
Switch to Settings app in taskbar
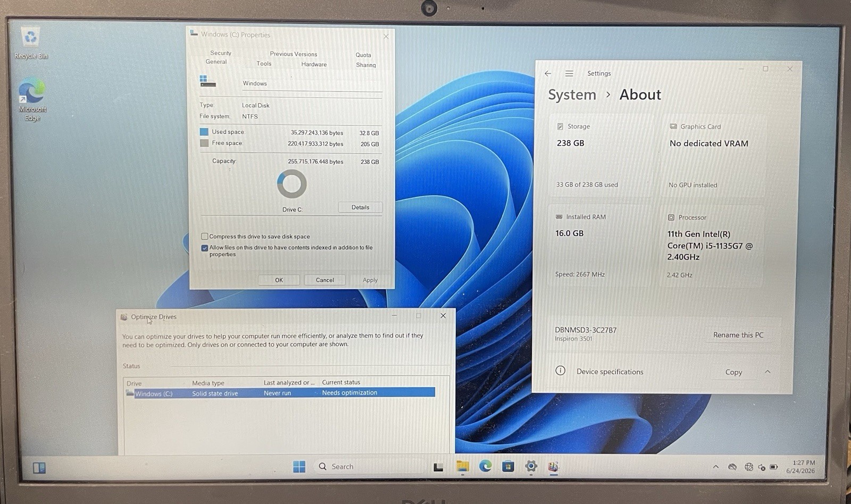pyautogui.click(x=531, y=466)
